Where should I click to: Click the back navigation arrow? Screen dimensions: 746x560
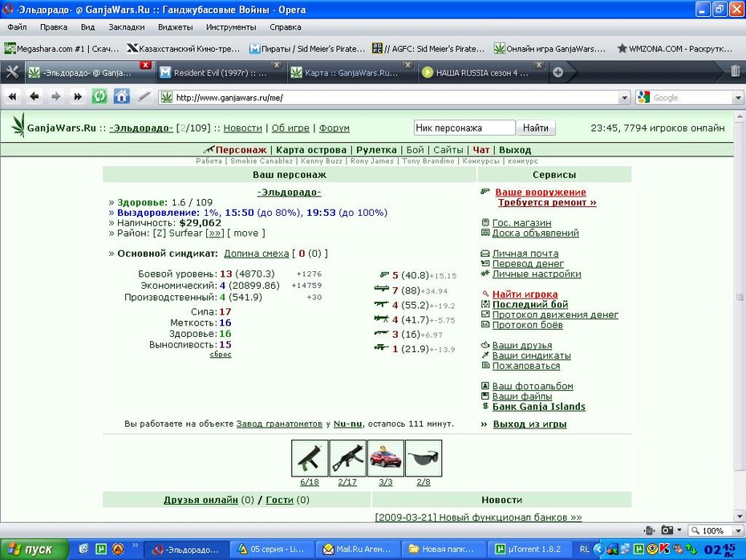click(34, 97)
